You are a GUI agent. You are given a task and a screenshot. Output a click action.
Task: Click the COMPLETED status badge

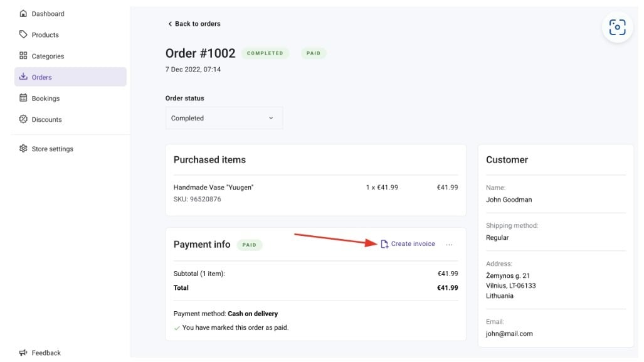click(x=265, y=53)
